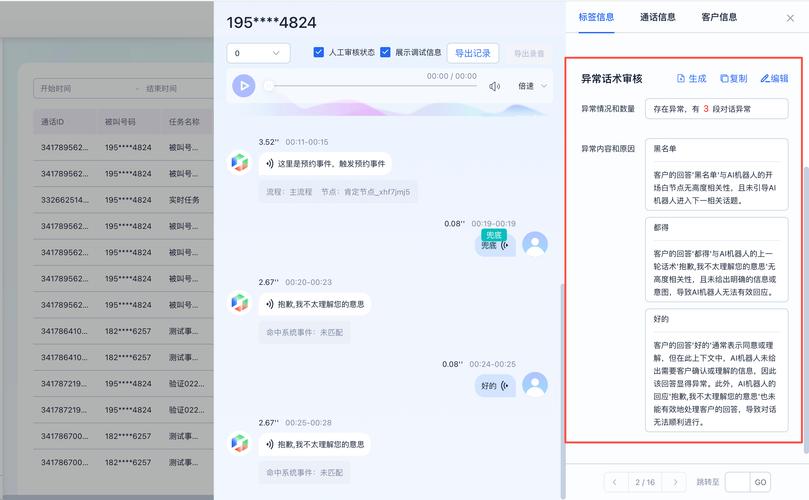Click speaker icon in the 00:20-00:23 抱歉 bubble
The width and height of the screenshot is (809, 500).
tap(269, 304)
